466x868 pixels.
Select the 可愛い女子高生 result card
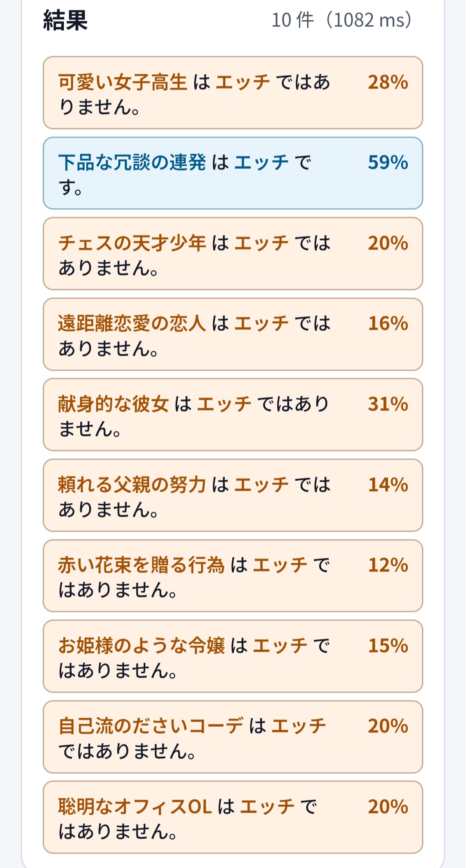233,93
